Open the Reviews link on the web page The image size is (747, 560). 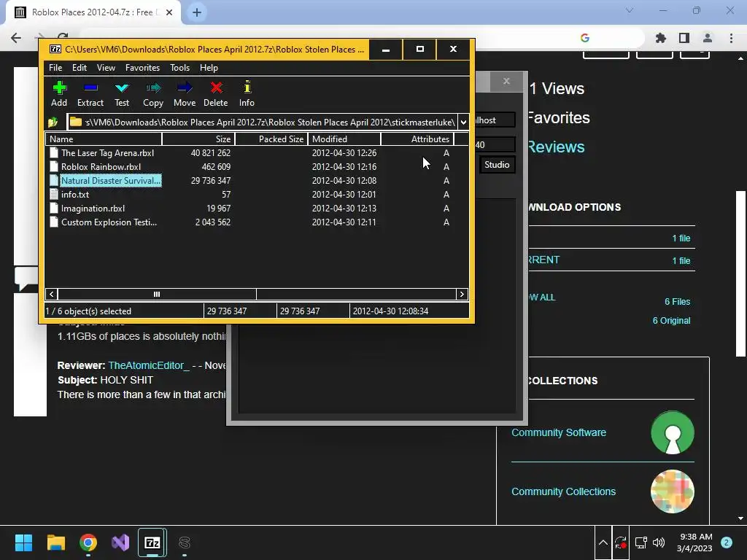(x=556, y=147)
